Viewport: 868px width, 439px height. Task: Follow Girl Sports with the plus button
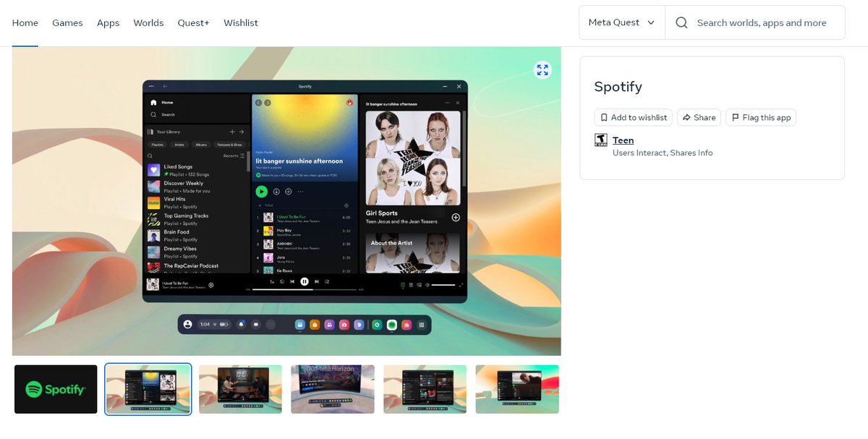click(x=456, y=218)
